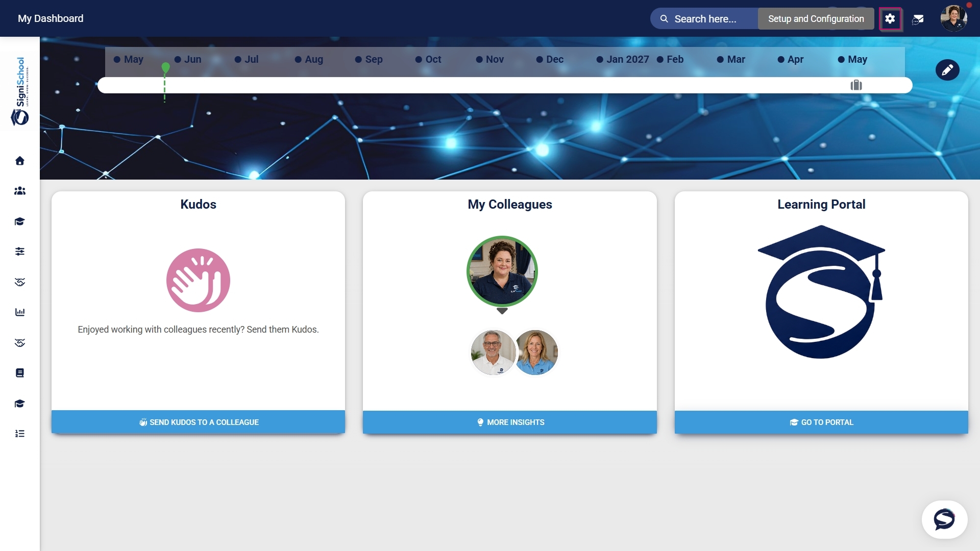Screen dimensions: 980x551
Task: Open the sliders settings icon in the sidebar
Action: coord(20,252)
